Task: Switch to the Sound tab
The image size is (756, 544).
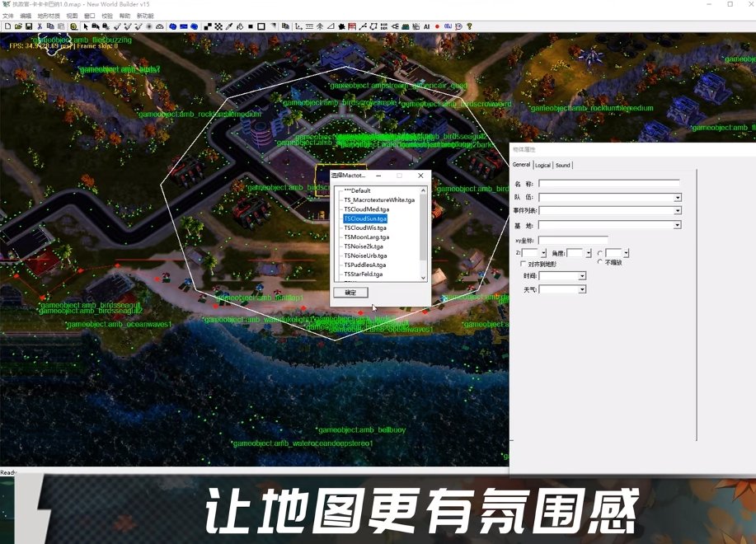Action: (562, 166)
